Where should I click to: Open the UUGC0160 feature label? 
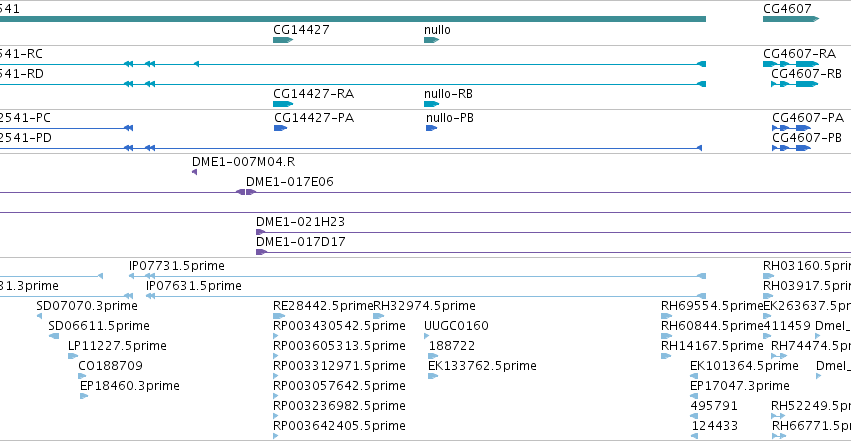456,326
